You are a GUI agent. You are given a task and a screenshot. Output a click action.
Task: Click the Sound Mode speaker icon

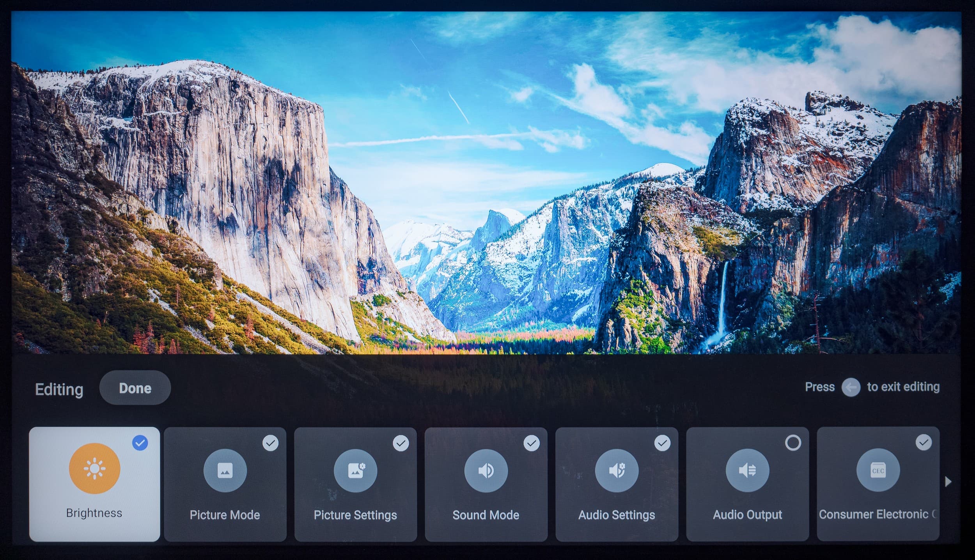point(486,470)
